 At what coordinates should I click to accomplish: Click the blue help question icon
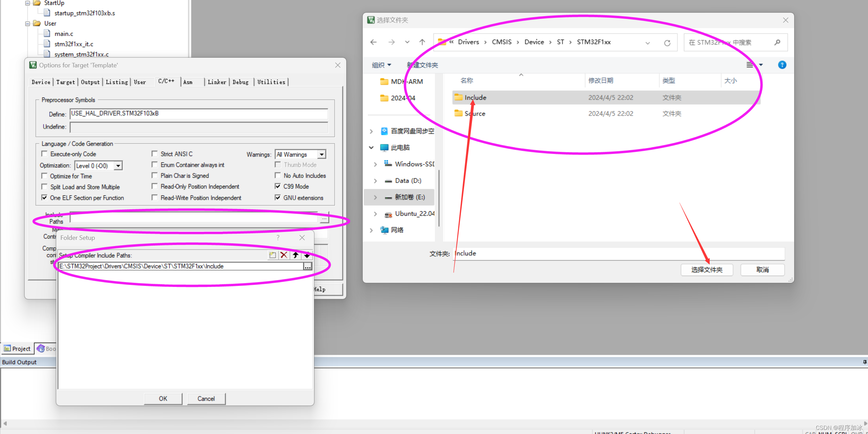782,65
